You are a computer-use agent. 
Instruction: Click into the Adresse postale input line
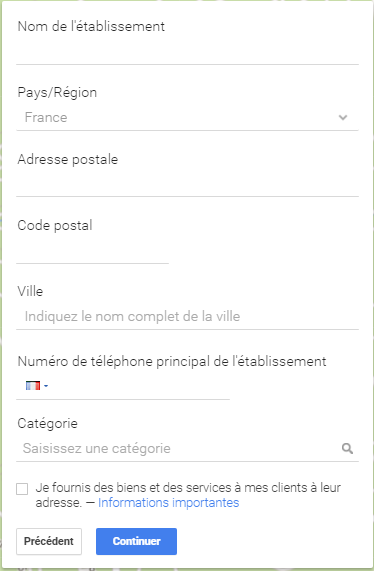point(187,184)
